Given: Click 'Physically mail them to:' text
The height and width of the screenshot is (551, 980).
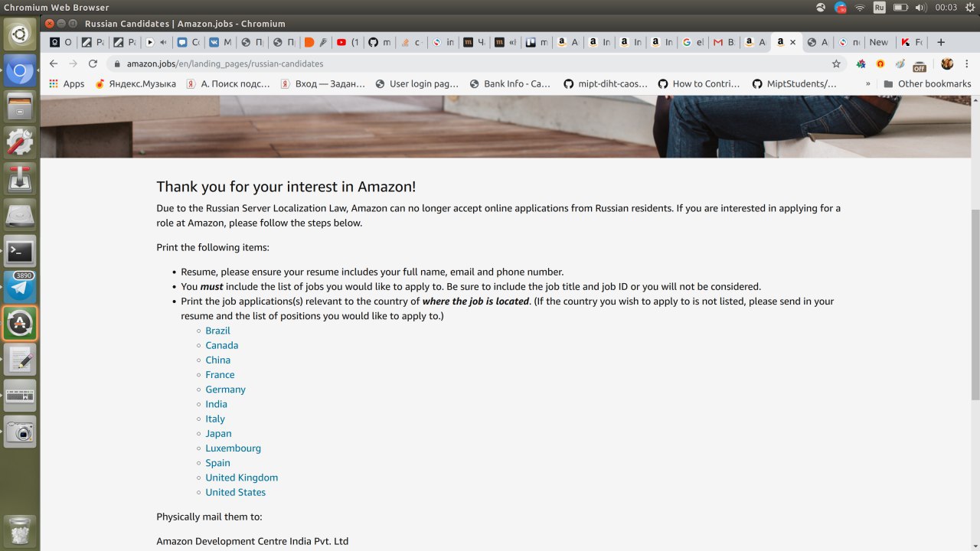Looking at the screenshot, I should (209, 517).
